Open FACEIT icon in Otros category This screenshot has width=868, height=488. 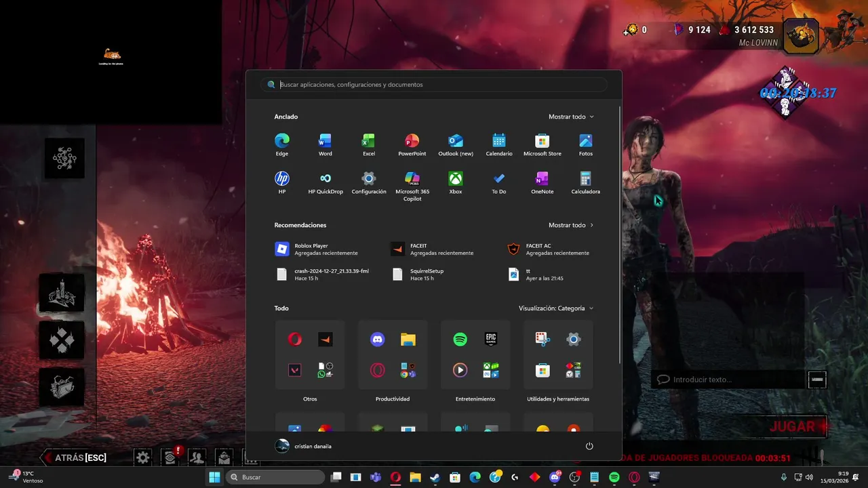tap(325, 340)
